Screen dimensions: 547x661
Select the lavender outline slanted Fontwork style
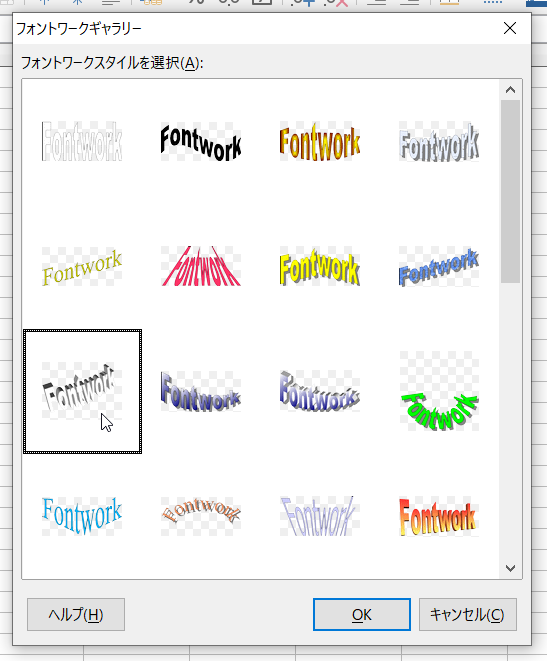pos(320,516)
